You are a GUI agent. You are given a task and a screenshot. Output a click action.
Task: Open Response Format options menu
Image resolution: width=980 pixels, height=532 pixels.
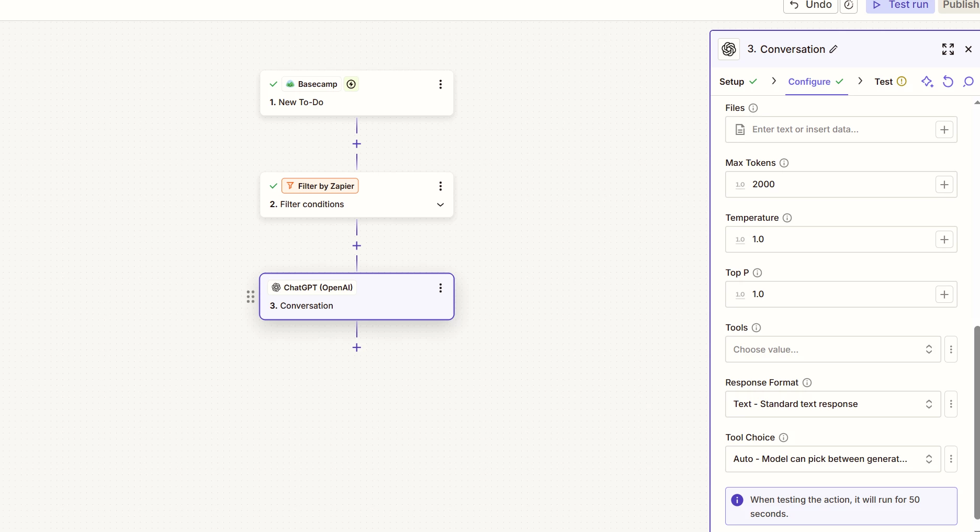point(951,404)
